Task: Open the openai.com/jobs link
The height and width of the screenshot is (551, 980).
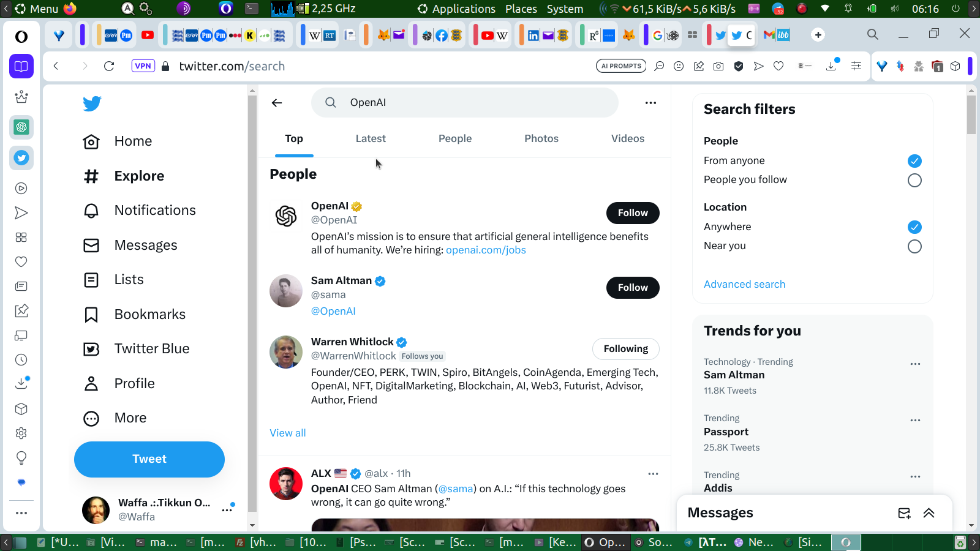Action: (x=486, y=250)
